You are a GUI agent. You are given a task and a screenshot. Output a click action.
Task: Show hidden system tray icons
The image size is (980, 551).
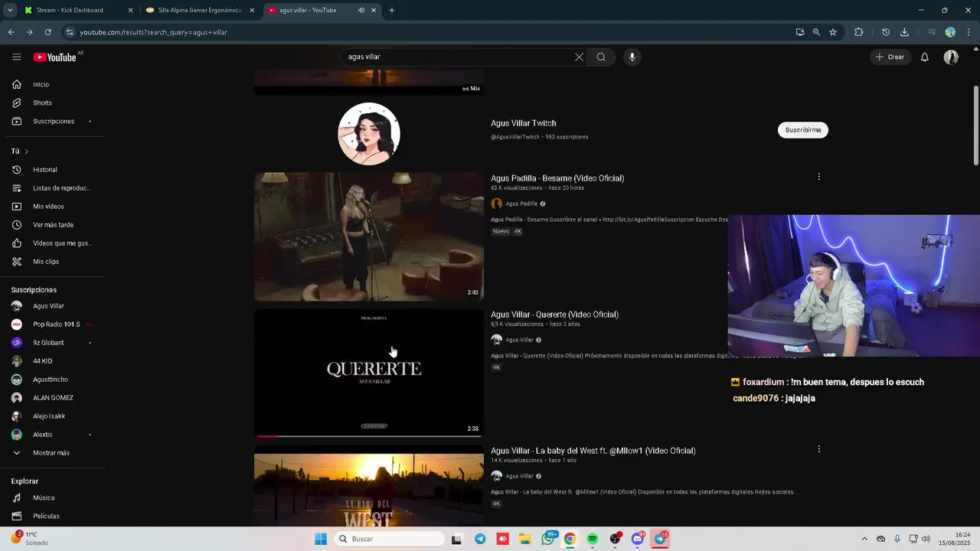(x=864, y=539)
